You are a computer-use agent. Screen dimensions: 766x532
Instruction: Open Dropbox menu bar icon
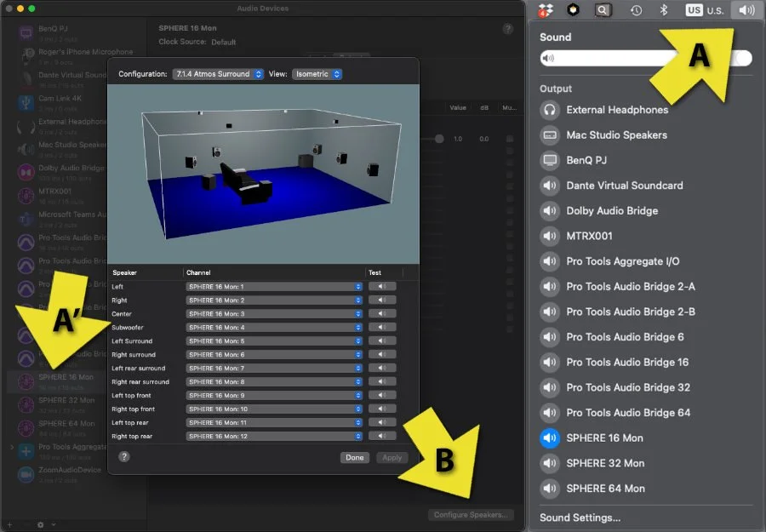click(x=546, y=10)
